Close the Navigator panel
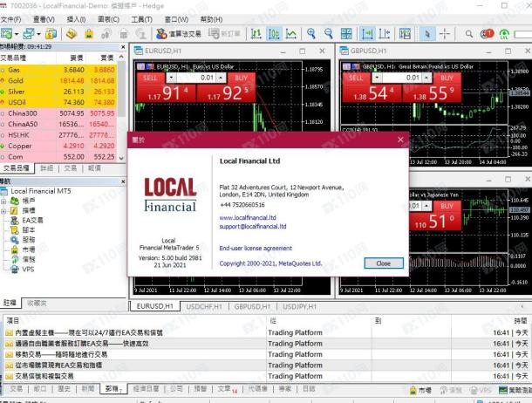 [123, 181]
